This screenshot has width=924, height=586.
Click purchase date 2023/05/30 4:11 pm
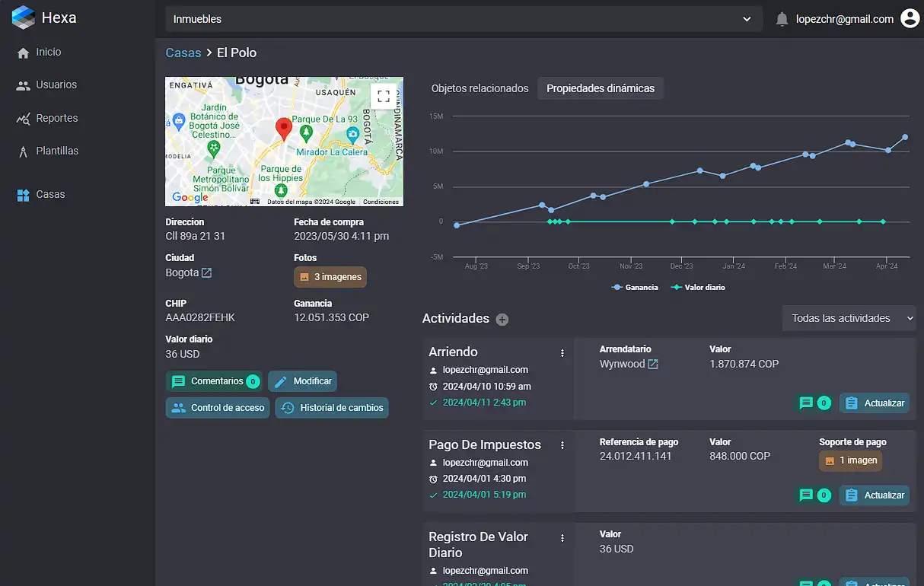click(x=341, y=236)
